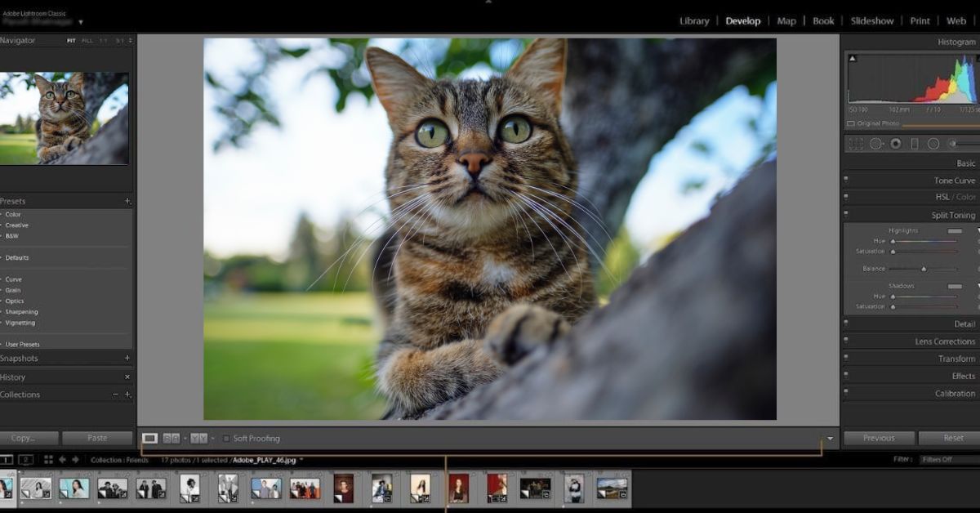The image size is (980, 513).
Task: Select the Graduated Filter tool
Action: coord(915,144)
